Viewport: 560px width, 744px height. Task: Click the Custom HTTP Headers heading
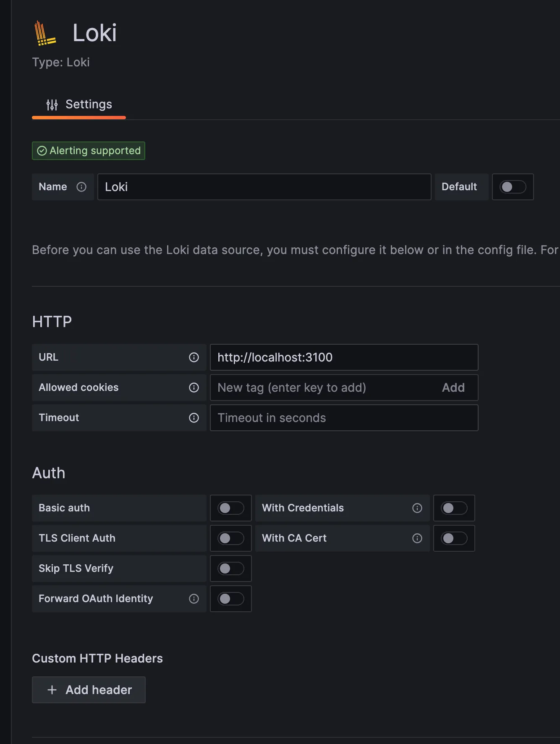pos(97,658)
